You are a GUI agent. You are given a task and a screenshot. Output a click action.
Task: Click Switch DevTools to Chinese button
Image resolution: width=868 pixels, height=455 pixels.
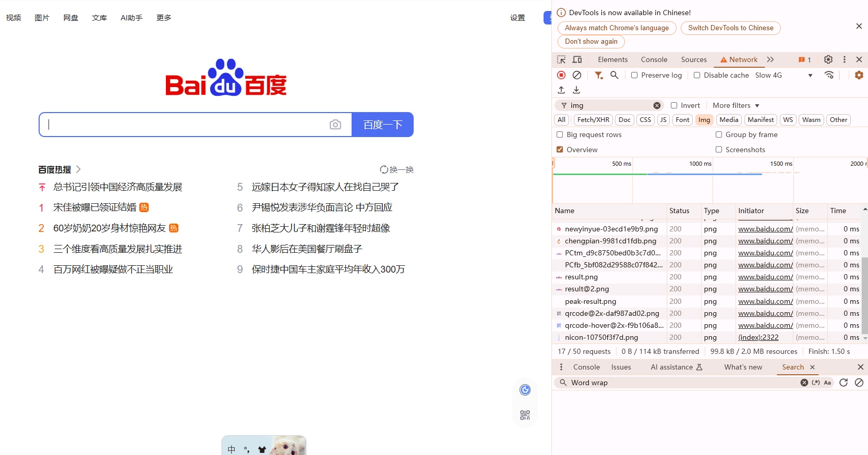(x=730, y=28)
